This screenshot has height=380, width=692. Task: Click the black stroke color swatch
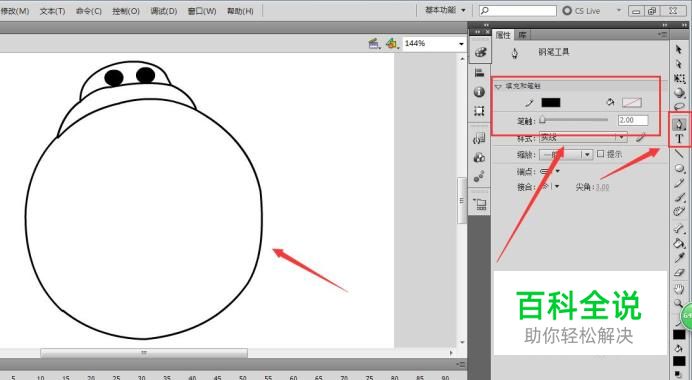(x=551, y=102)
